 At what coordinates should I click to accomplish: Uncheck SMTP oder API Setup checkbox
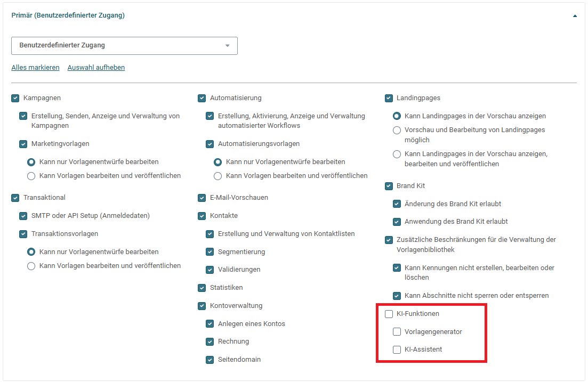point(23,216)
